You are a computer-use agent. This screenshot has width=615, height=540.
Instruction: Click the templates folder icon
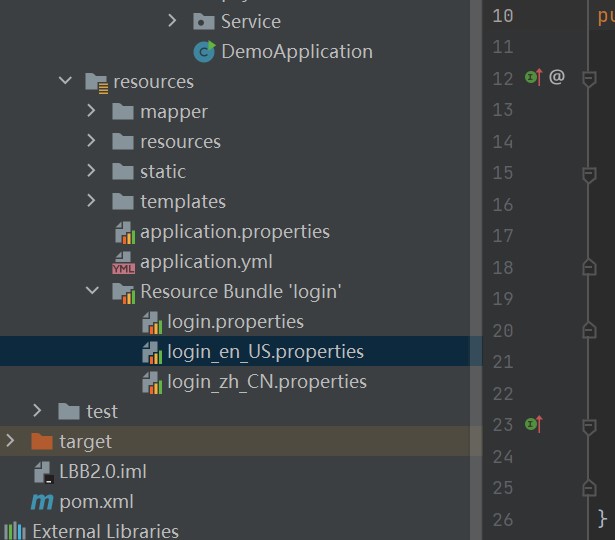[123, 202]
